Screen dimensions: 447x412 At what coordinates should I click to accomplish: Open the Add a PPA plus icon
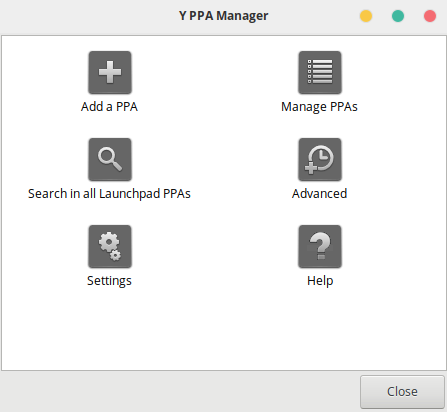110,72
